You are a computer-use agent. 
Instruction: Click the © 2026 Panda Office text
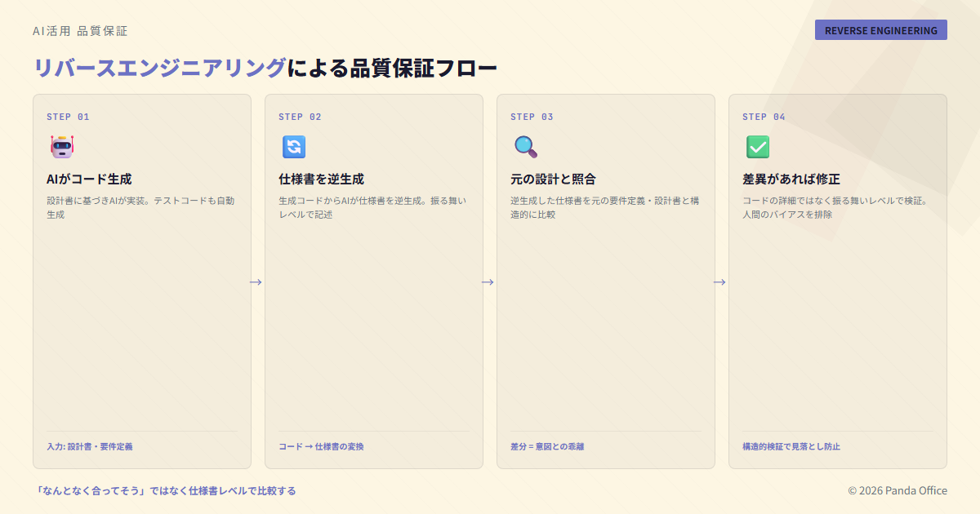[897, 490]
